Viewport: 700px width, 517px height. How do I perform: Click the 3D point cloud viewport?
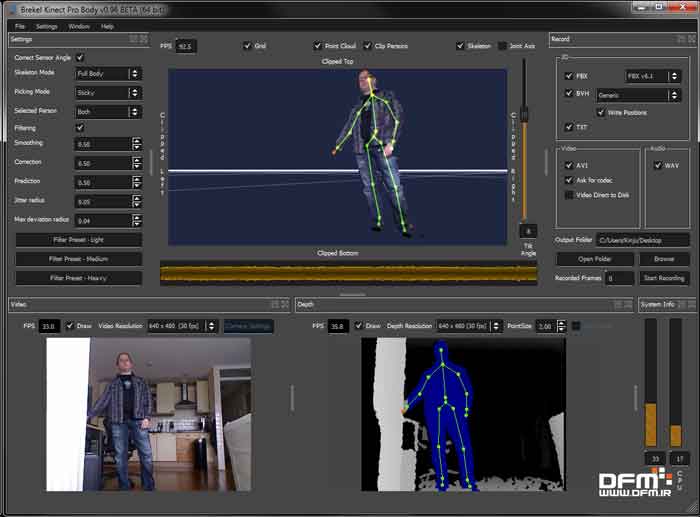pyautogui.click(x=338, y=157)
